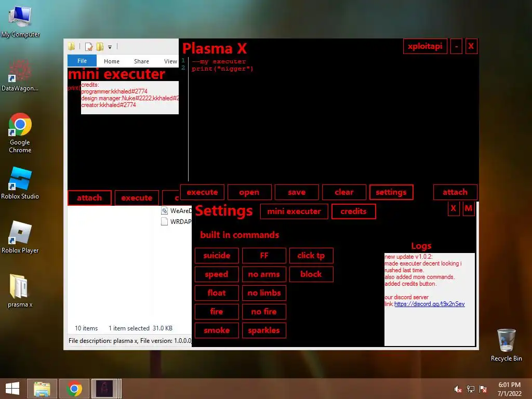Run the no fire command
532x399 pixels.
[264, 312]
